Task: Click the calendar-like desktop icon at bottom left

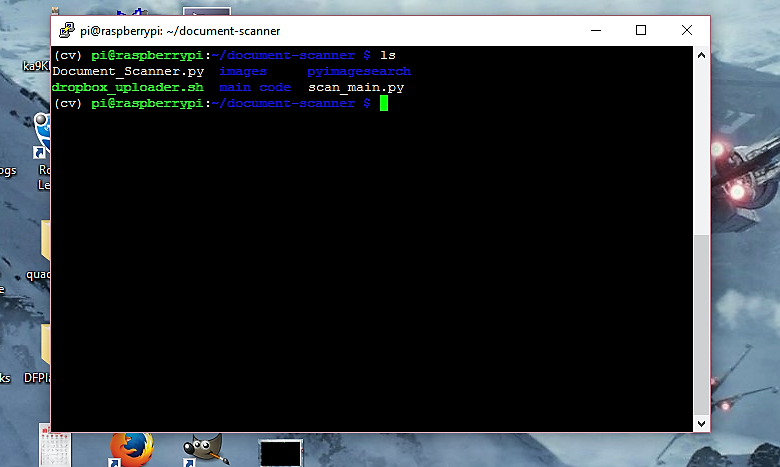Action: pos(55,446)
